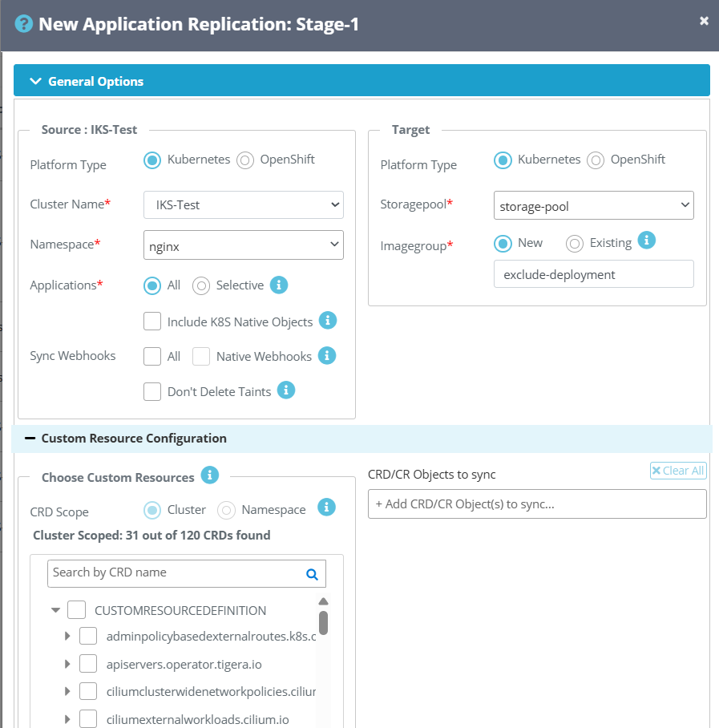719x728 pixels.
Task: Click the help question mark icon in title
Action: [24, 24]
